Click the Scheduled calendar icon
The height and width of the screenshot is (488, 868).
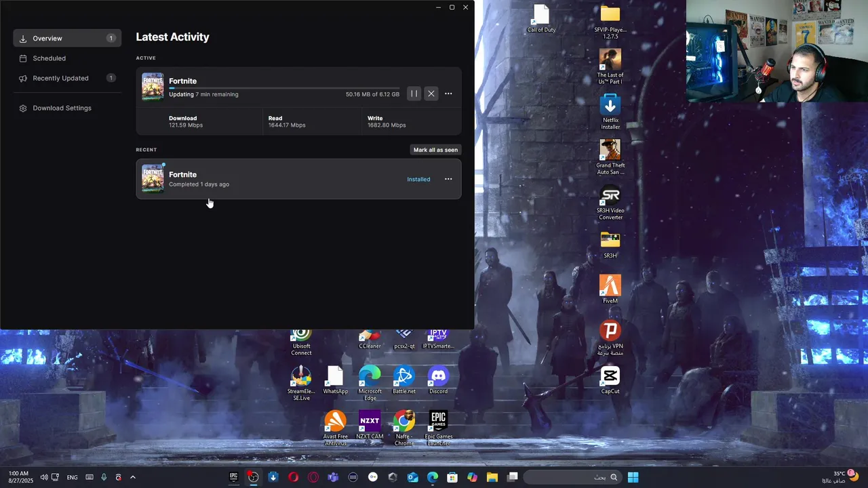(23, 58)
